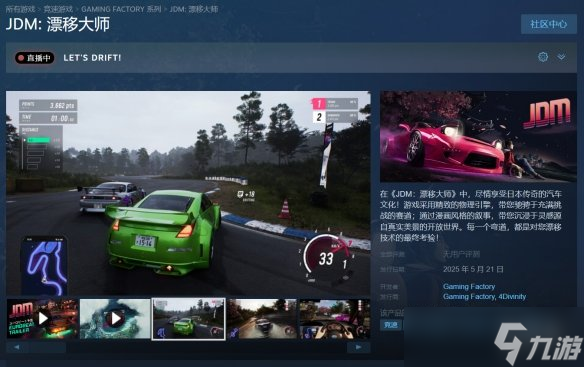Click the JDM game header image
The image size is (584, 367).
pyautogui.click(x=478, y=136)
